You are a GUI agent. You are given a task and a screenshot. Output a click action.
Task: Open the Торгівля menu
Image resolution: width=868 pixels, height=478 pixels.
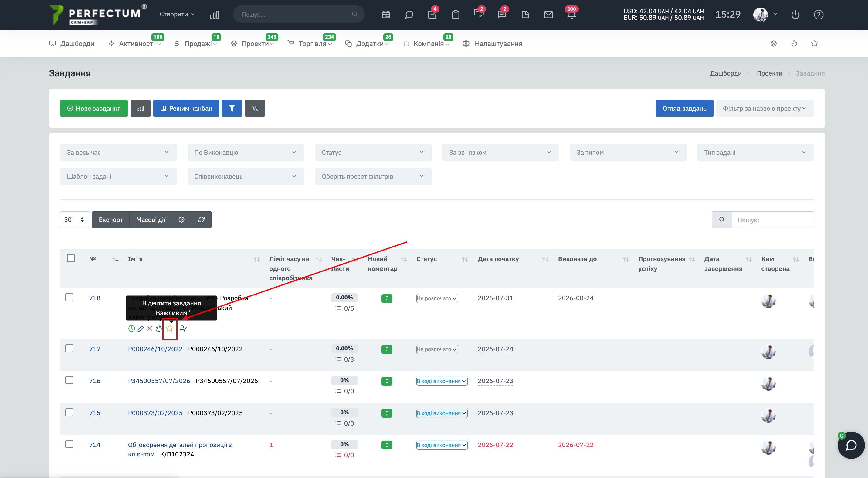[310, 44]
